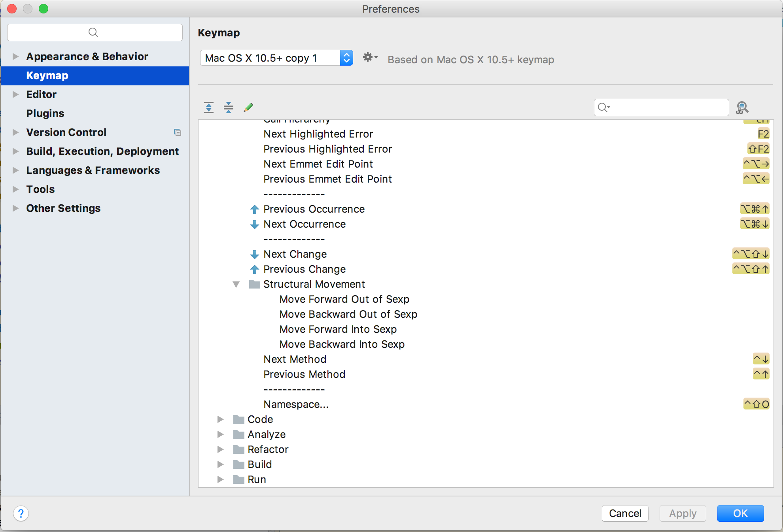
Task: Collapse the Structural Movement group
Action: pos(236,284)
